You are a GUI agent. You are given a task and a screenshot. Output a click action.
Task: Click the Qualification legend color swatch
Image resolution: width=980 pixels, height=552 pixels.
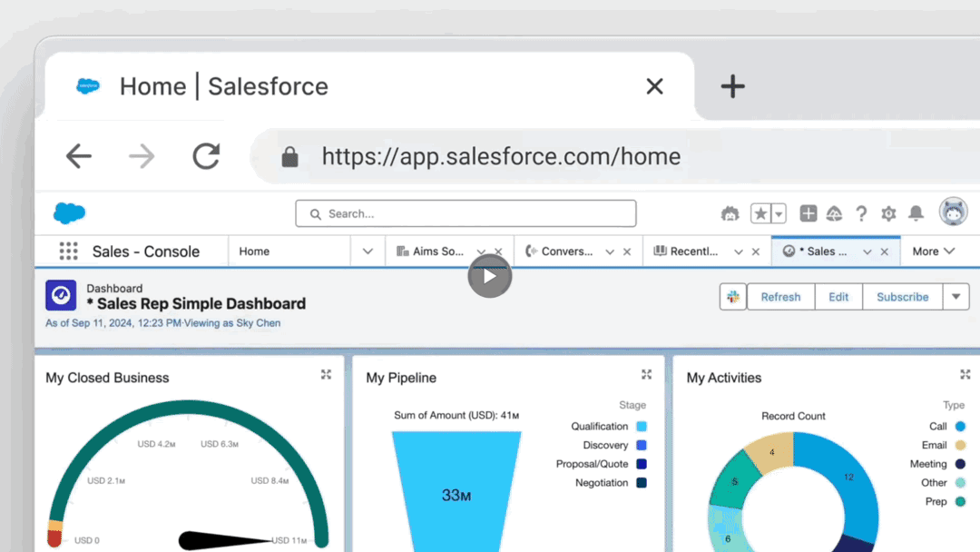tap(642, 427)
